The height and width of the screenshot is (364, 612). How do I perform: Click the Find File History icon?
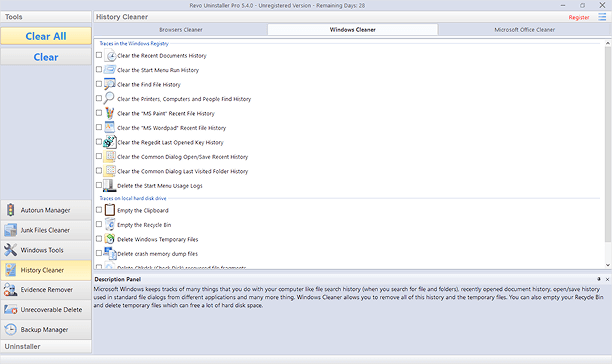point(110,84)
